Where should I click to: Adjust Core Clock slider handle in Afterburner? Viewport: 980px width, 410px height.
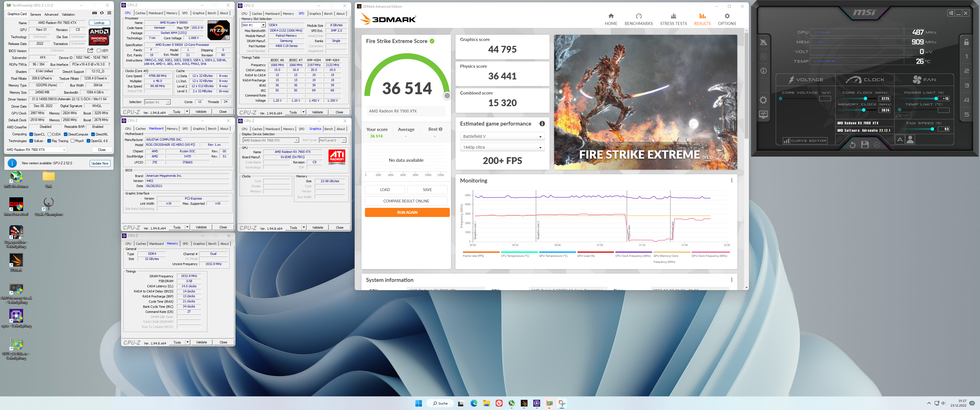click(865, 99)
